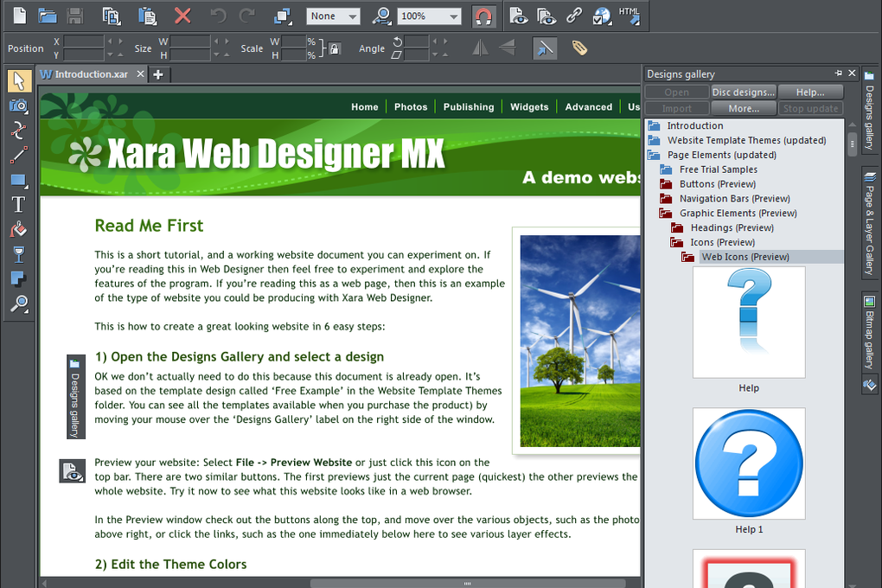Click the Photos item in the page navigation bar
Viewport: 882px width, 588px height.
411,107
